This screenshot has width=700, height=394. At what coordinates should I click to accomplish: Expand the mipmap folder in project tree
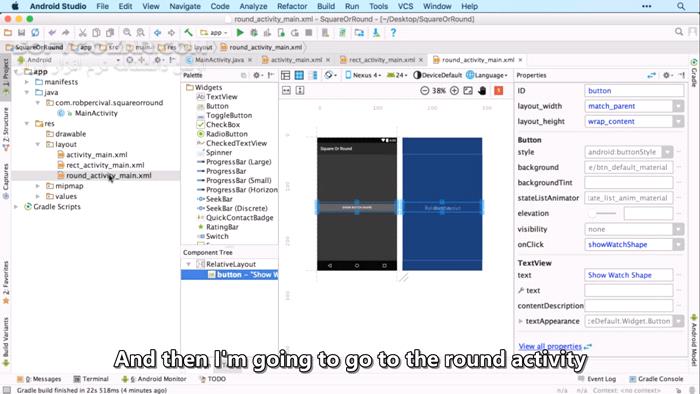pyautogui.click(x=38, y=186)
